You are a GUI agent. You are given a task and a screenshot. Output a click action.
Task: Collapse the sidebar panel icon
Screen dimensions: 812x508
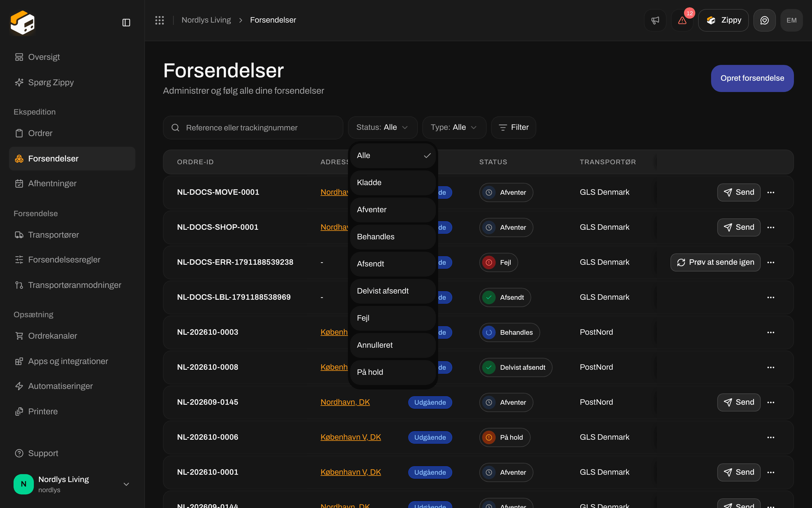126,23
